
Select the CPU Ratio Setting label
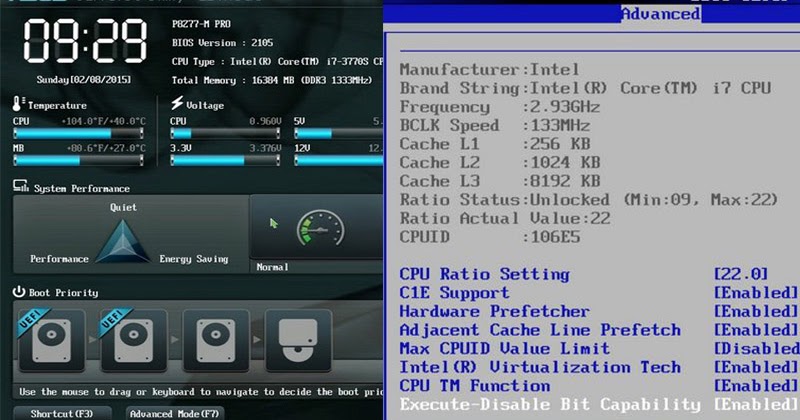484,274
